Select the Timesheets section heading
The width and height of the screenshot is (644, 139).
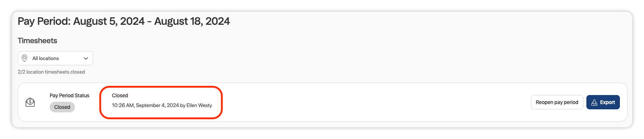pos(37,41)
